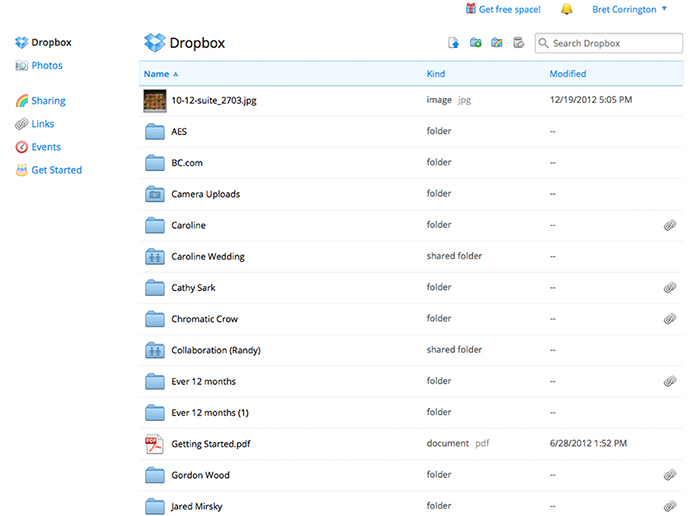Screen dimensions: 700x516
Task: Open Photos in the sidebar
Action: point(47,66)
